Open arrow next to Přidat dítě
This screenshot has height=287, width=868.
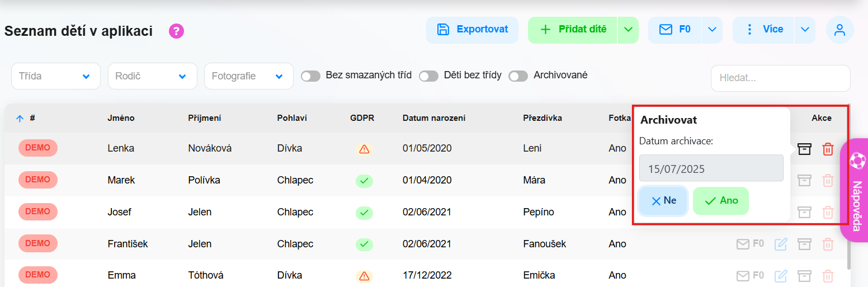click(x=628, y=30)
